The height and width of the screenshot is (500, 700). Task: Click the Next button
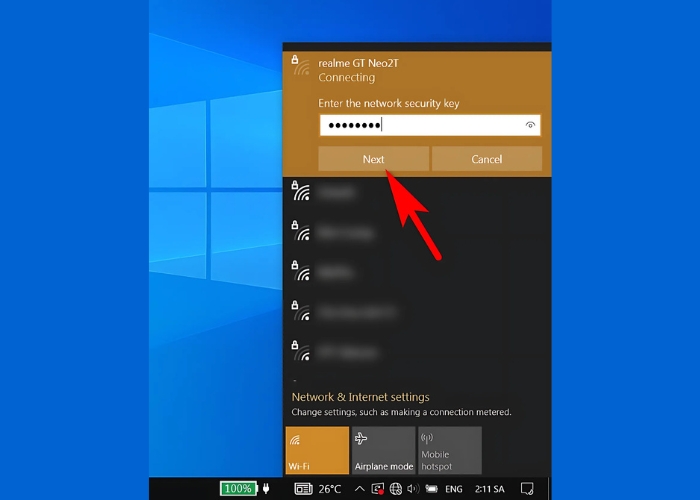click(x=373, y=159)
